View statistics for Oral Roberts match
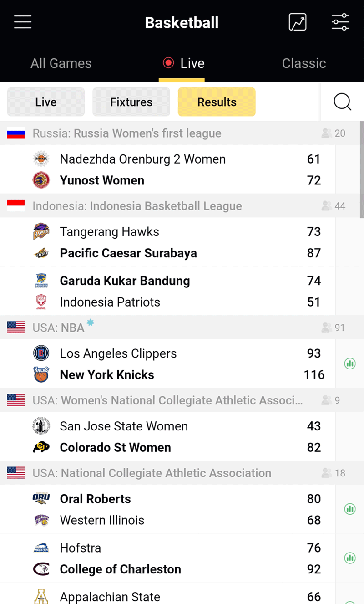Viewport: 364px width, 604px height. click(x=350, y=509)
